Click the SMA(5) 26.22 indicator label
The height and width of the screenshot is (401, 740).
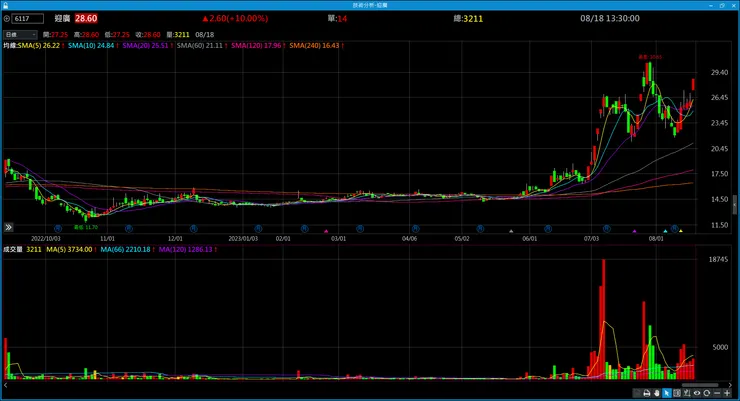(x=39, y=46)
